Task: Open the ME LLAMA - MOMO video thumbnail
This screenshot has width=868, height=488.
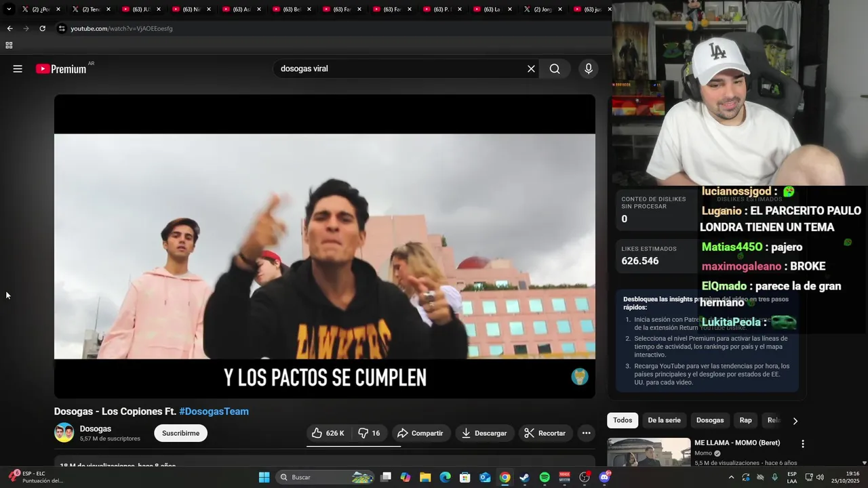Action: pos(648,452)
